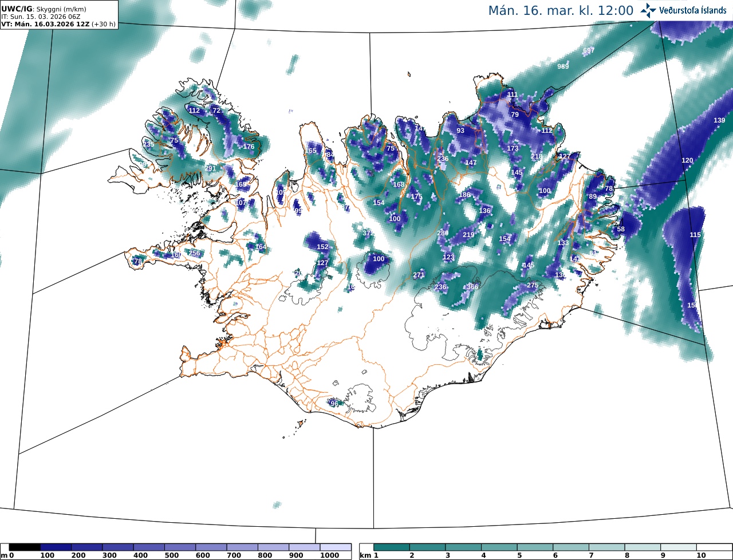
Task: Click the 'km' unit label on legend
Action: [x=365, y=556]
